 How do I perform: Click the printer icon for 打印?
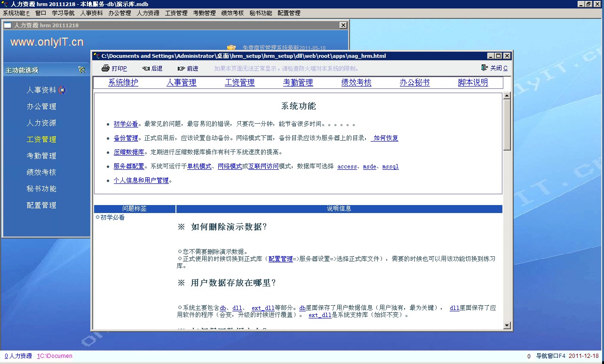pos(105,68)
